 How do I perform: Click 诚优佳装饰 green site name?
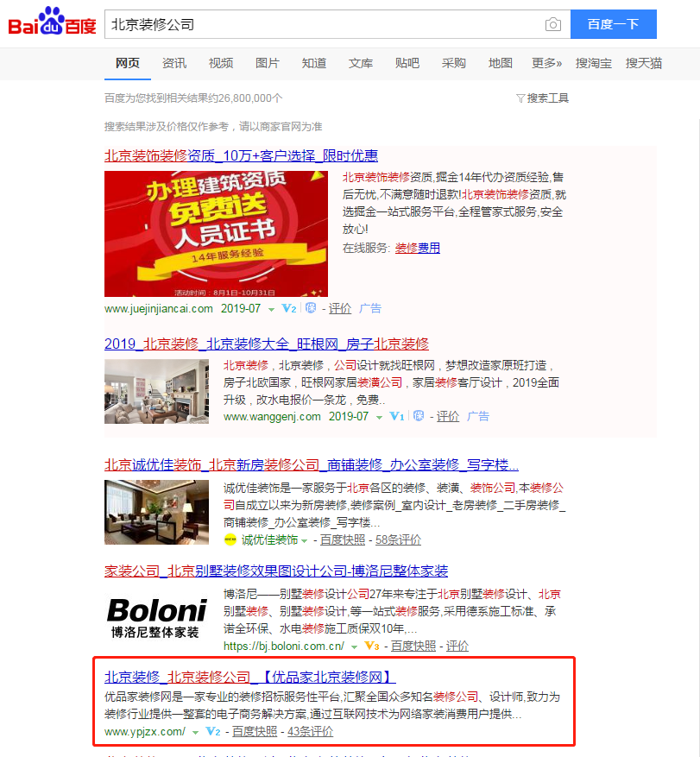[269, 540]
